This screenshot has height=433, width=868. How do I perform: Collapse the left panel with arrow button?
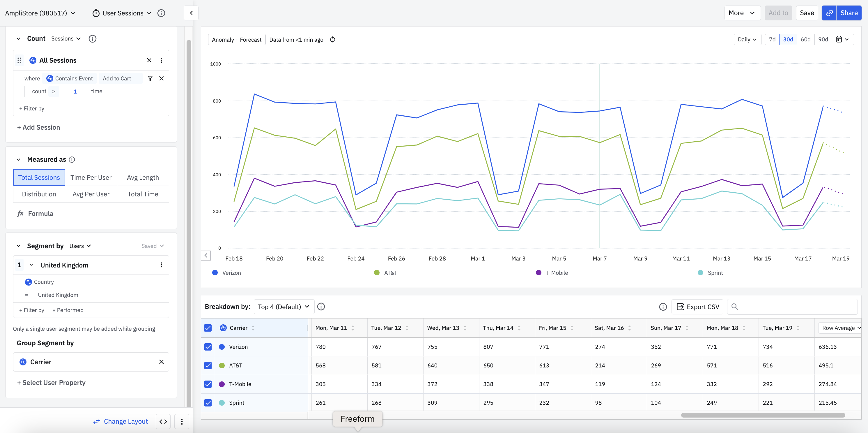coord(191,13)
